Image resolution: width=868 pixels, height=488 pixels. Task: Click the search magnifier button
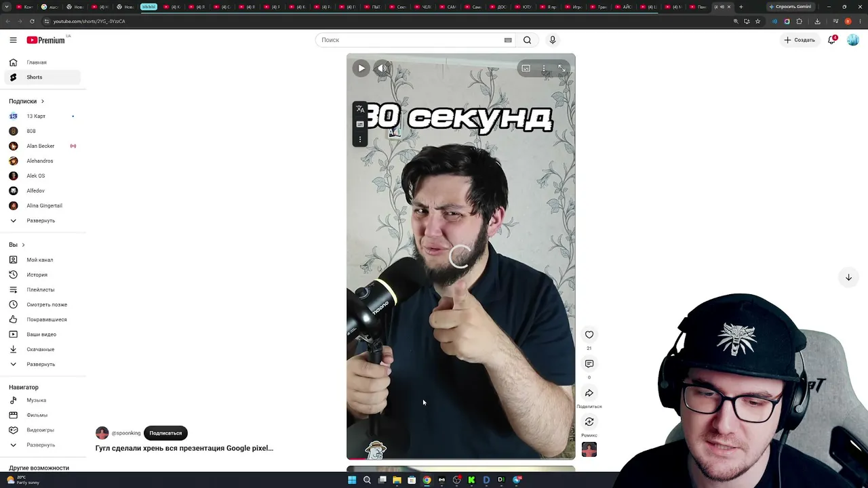[527, 40]
